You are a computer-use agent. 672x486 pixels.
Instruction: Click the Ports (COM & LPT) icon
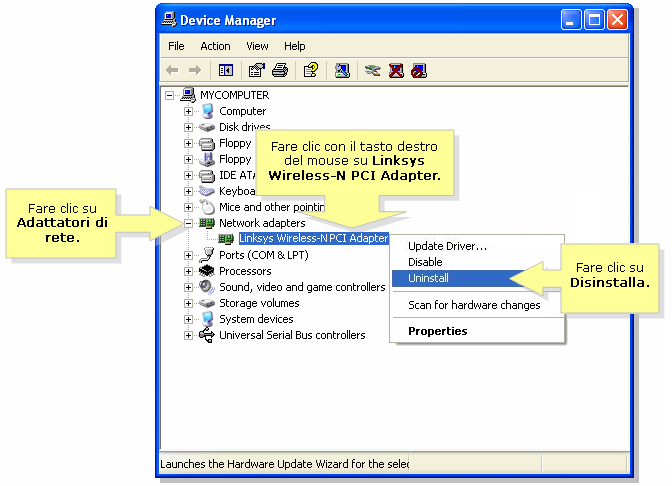click(x=207, y=255)
